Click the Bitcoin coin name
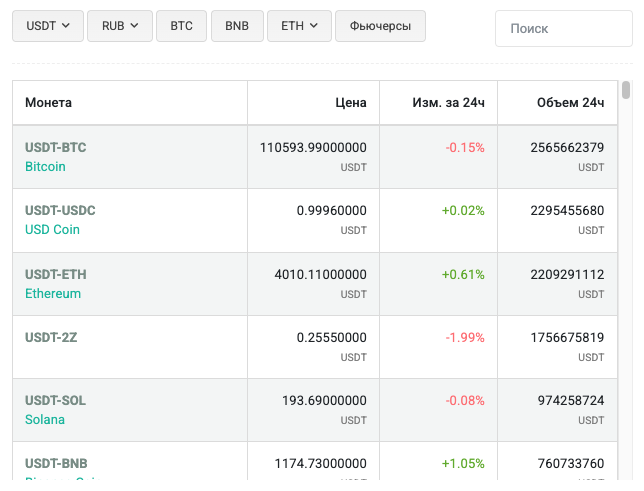 point(45,167)
